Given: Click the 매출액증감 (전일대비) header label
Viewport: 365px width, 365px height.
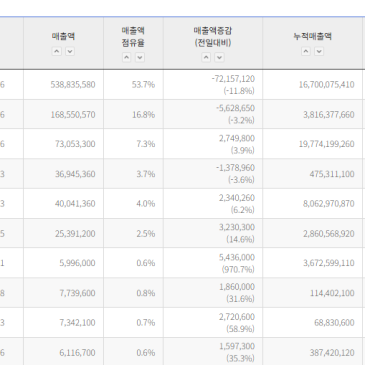Looking at the screenshot, I should tap(213, 37).
